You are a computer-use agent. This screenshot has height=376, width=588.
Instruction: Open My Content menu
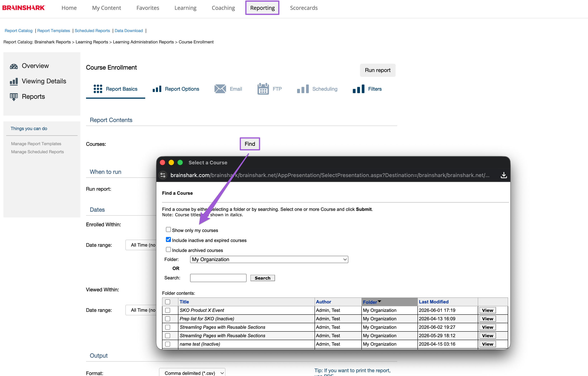pyautogui.click(x=106, y=8)
